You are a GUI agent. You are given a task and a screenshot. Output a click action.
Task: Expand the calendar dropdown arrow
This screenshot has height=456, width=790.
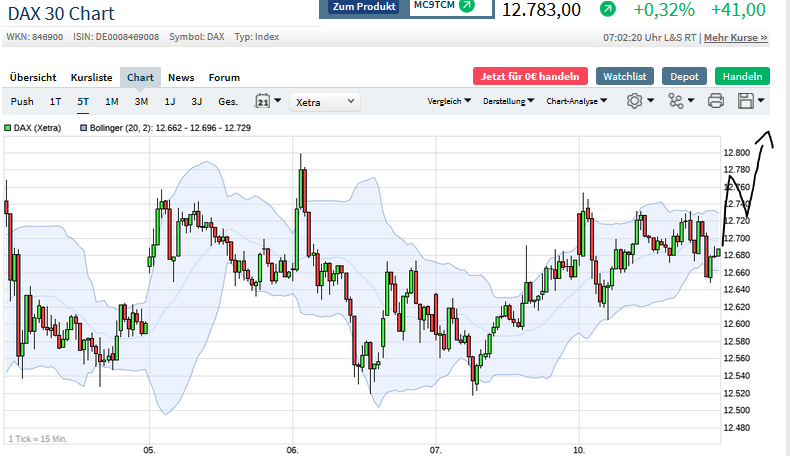tap(278, 100)
